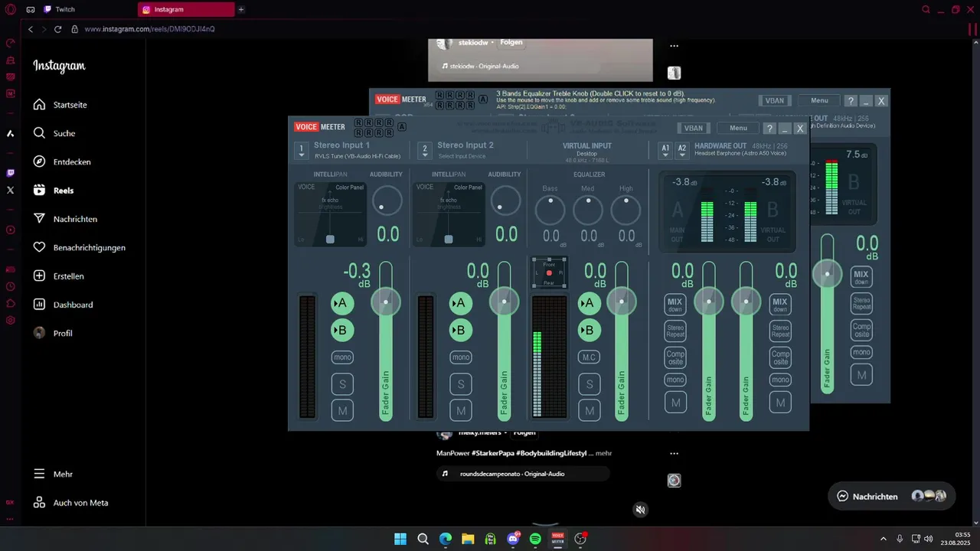980x551 pixels.
Task: Unmute the reel with speaker icon
Action: pos(641,510)
